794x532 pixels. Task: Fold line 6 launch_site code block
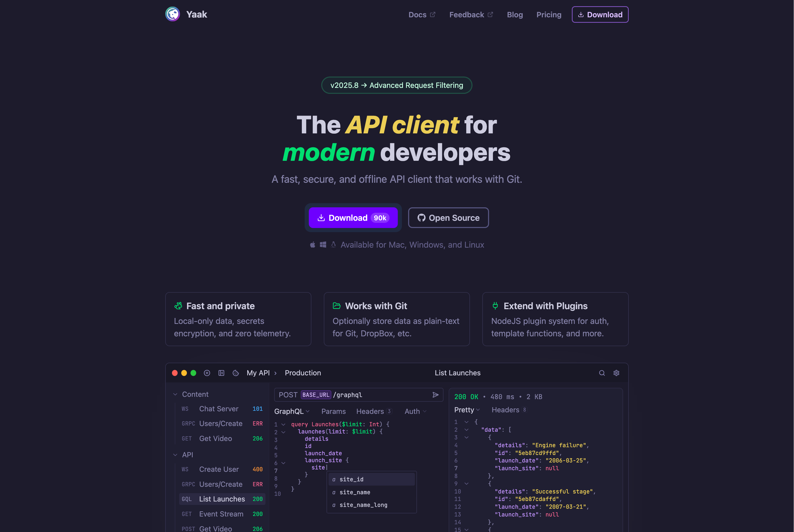(x=283, y=463)
